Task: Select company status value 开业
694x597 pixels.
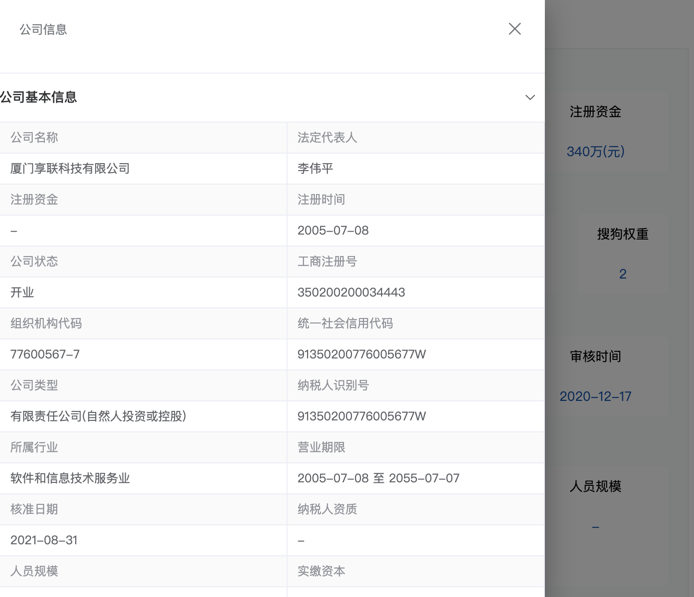Action: coord(22,293)
